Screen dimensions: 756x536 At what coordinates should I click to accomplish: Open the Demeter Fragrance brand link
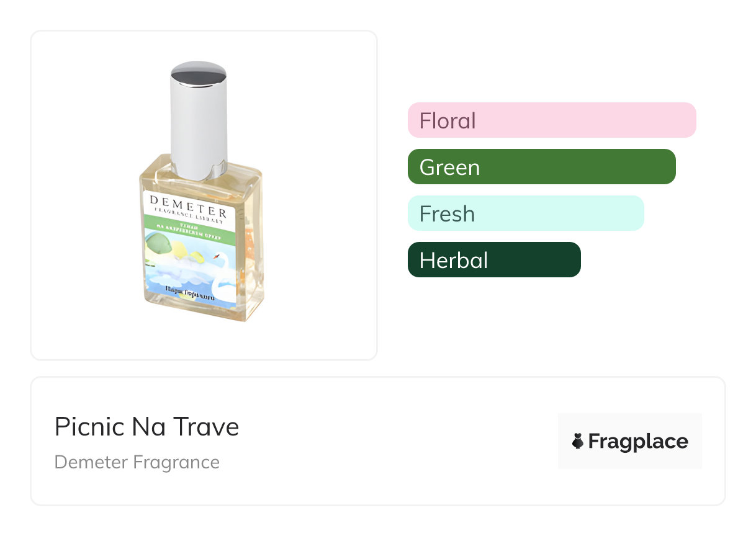click(x=137, y=462)
